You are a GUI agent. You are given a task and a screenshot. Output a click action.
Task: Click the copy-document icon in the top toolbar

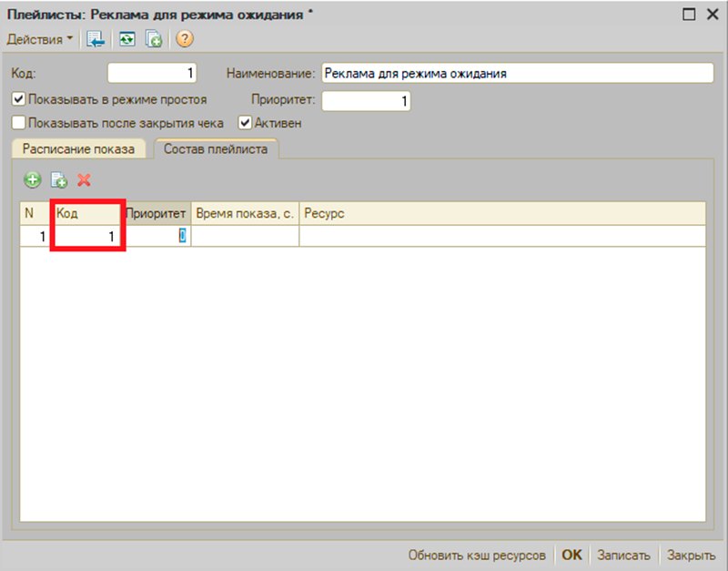[153, 39]
